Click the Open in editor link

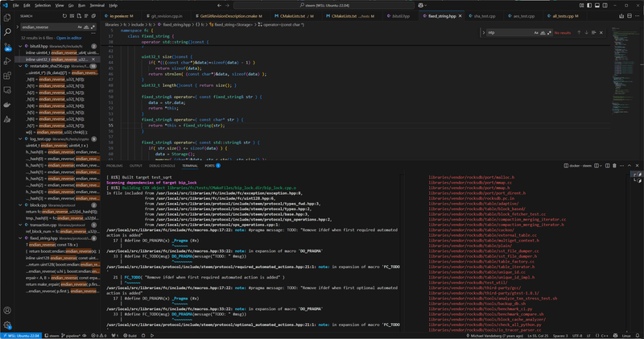[69, 38]
